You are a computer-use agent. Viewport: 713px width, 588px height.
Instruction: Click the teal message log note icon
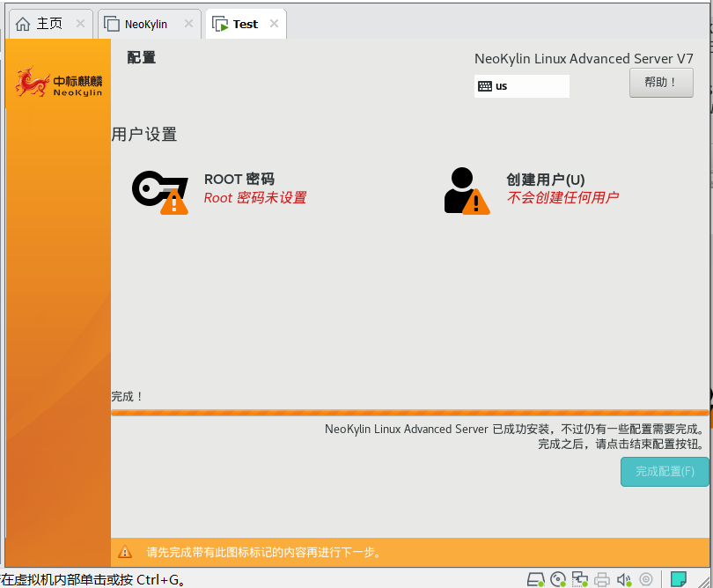click(x=679, y=579)
